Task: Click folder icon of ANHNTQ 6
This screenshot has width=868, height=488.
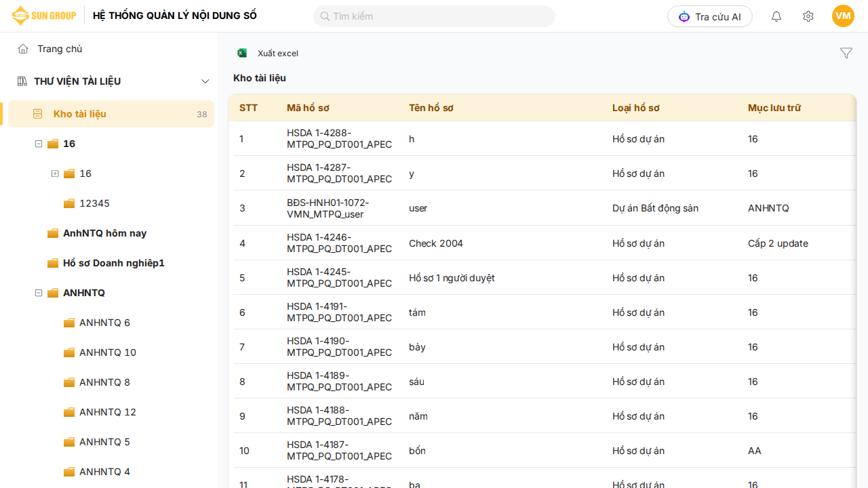Action: coord(69,323)
